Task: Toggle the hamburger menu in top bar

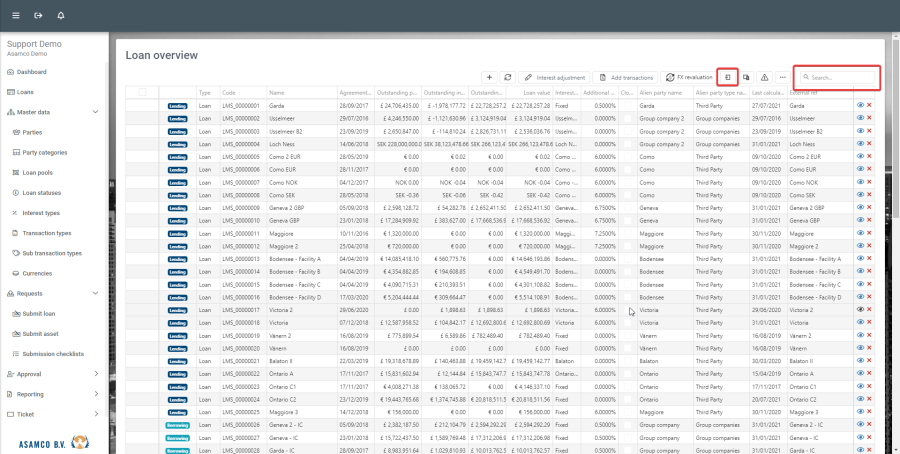Action: pyautogui.click(x=14, y=16)
